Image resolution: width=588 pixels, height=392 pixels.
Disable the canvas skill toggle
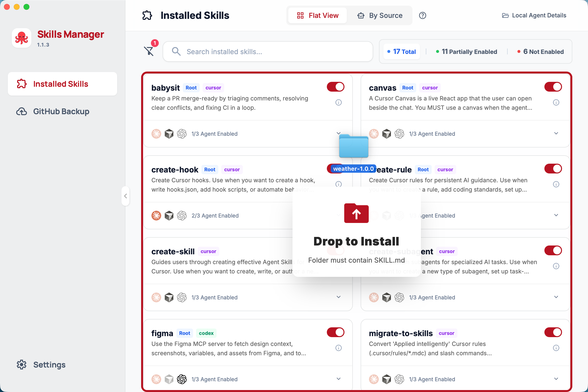point(553,87)
